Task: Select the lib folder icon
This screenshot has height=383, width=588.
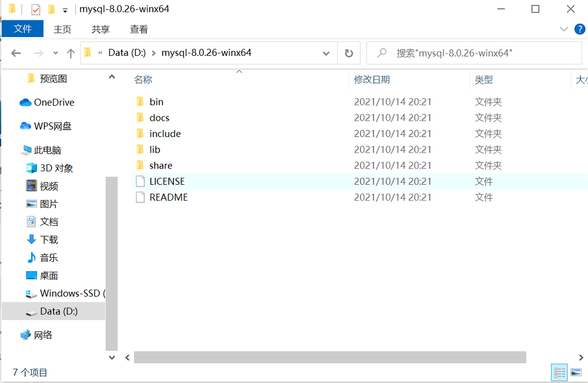Action: coord(140,149)
